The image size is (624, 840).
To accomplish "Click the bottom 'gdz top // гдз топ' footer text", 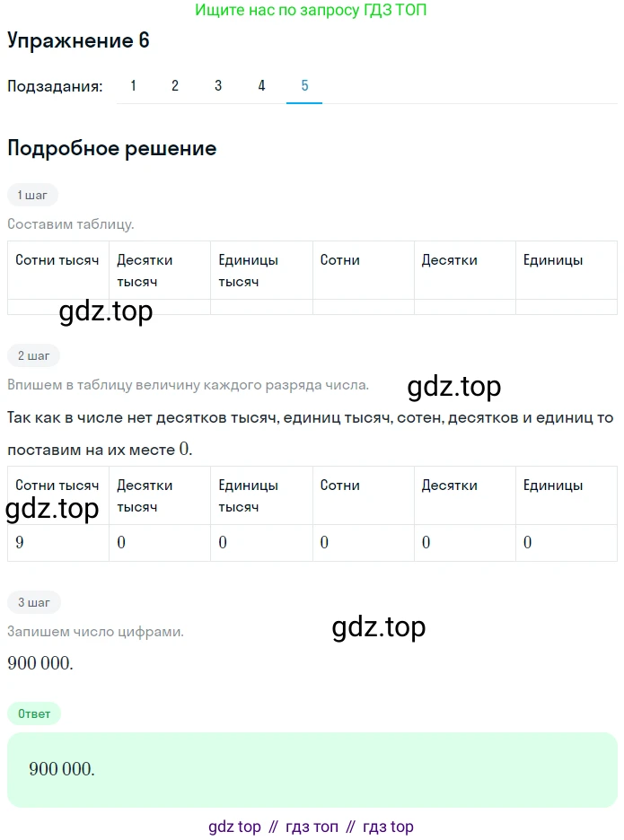I will tap(311, 827).
